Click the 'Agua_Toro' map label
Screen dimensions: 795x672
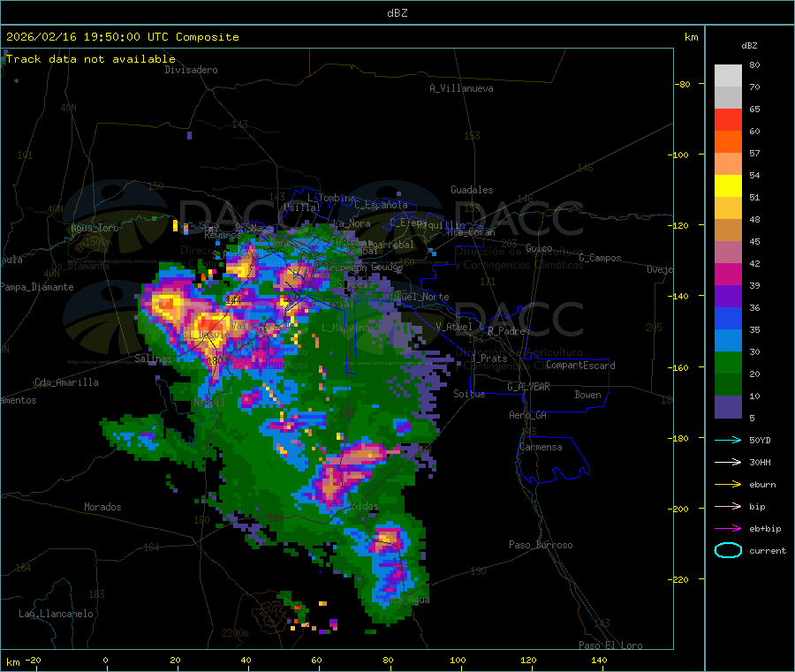95,228
